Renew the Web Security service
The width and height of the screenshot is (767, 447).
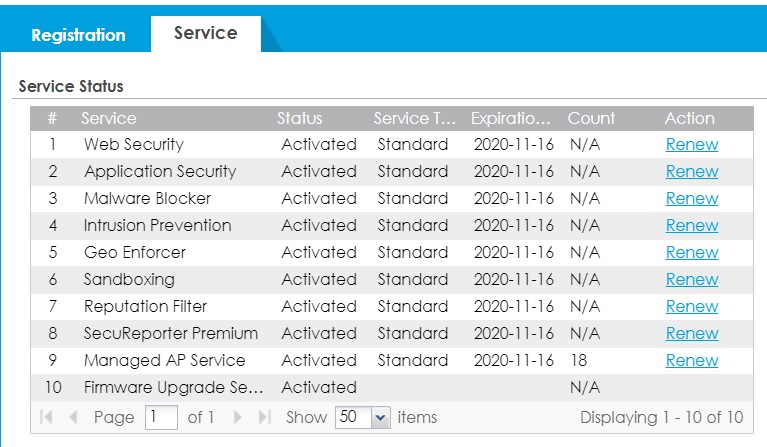point(691,144)
